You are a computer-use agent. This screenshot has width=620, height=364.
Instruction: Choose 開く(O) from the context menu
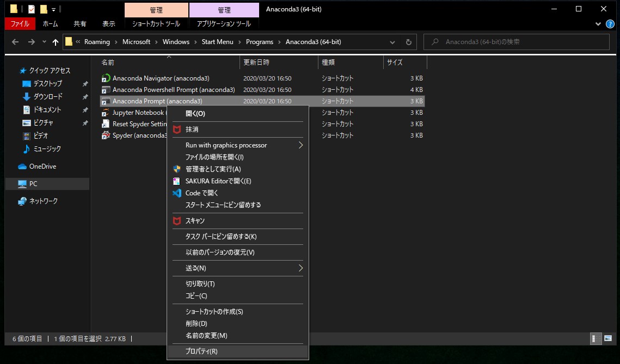tap(238, 114)
